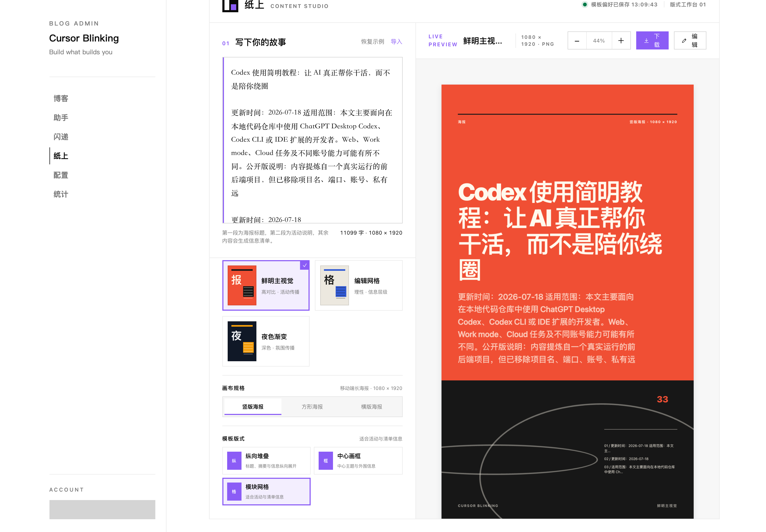Click Build what builds you tagline
This screenshot has width=766, height=532.
pyautogui.click(x=81, y=52)
